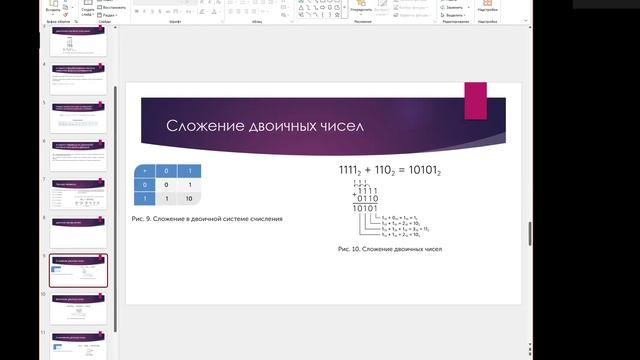Select slide 7 thumbnail
The width and height of the screenshot is (640, 360).
(x=78, y=193)
